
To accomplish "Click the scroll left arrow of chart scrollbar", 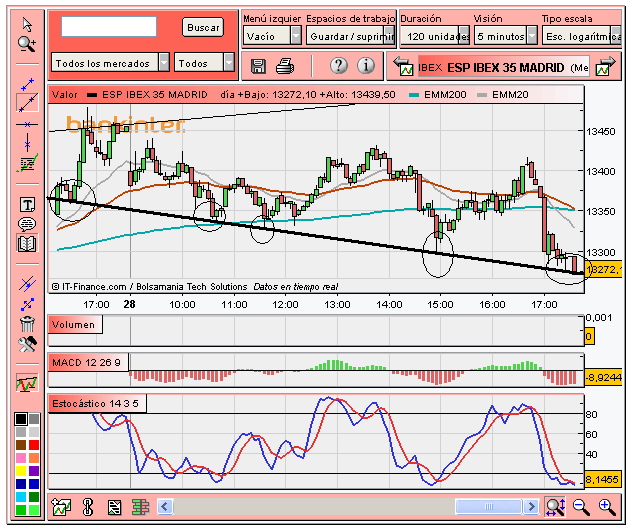I will (x=165, y=507).
